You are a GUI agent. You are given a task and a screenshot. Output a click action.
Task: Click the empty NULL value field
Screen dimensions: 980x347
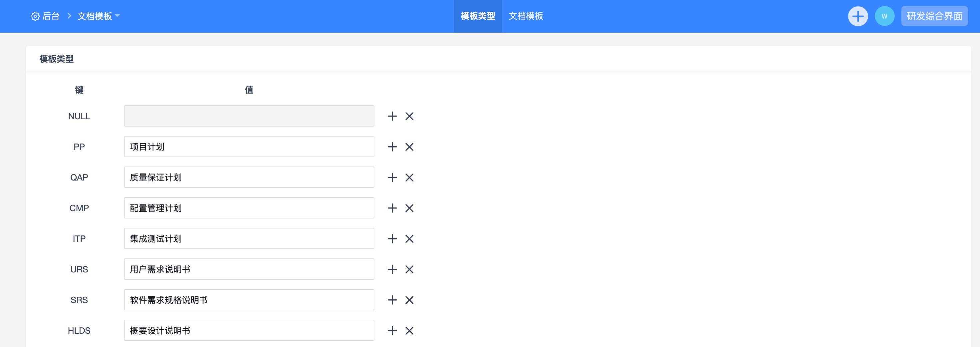(x=249, y=116)
